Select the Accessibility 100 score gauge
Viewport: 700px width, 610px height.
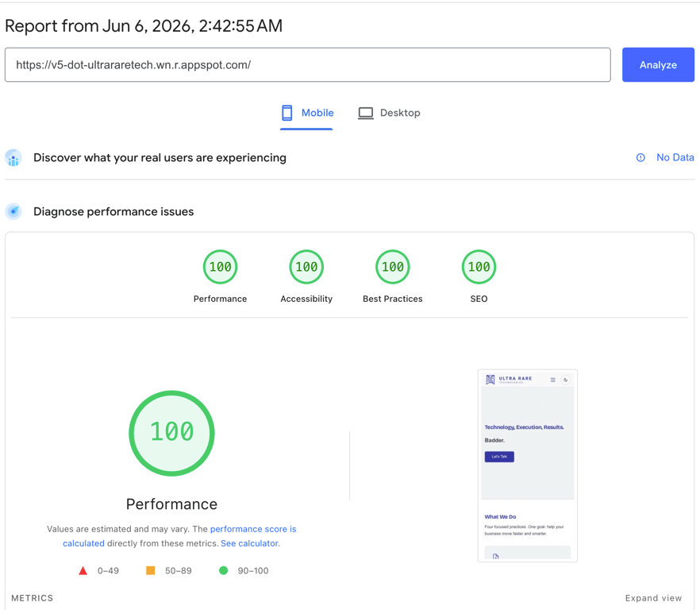(306, 267)
